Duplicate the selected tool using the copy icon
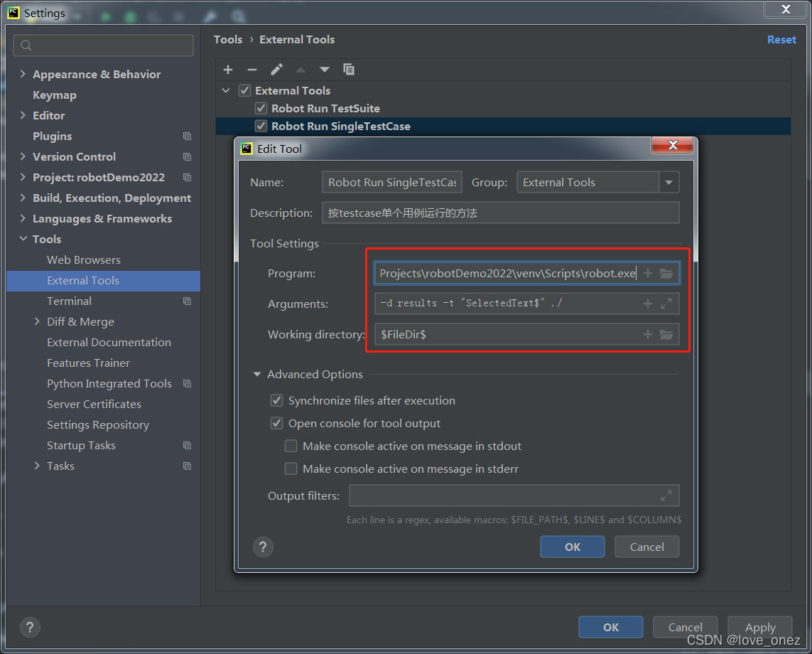The image size is (812, 654). click(349, 70)
